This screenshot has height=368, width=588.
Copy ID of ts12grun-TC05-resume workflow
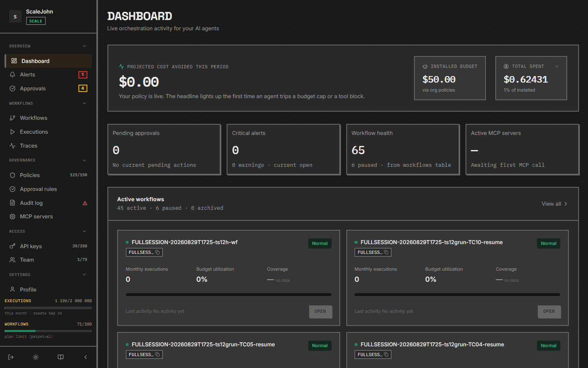[158, 355]
